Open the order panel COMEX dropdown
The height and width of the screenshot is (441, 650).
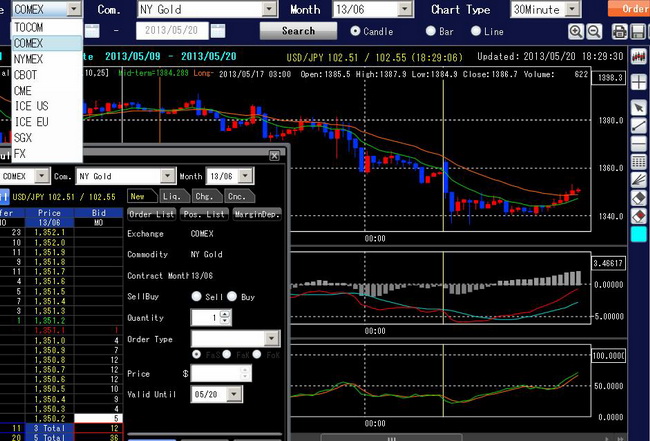[42, 176]
